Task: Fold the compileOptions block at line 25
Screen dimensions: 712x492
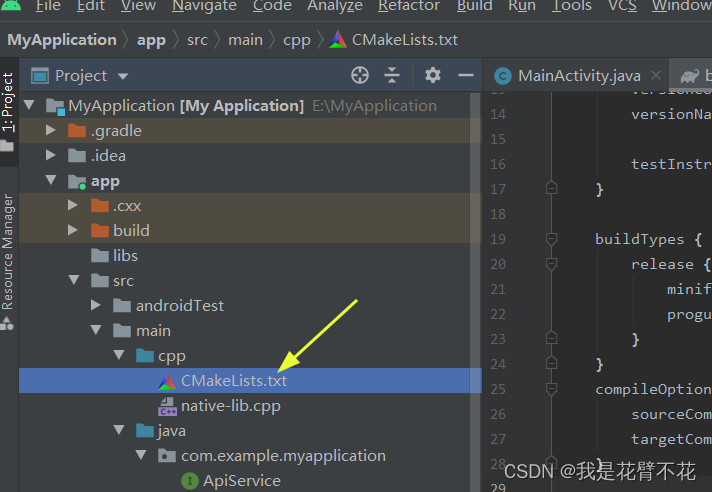Action: 551,389
